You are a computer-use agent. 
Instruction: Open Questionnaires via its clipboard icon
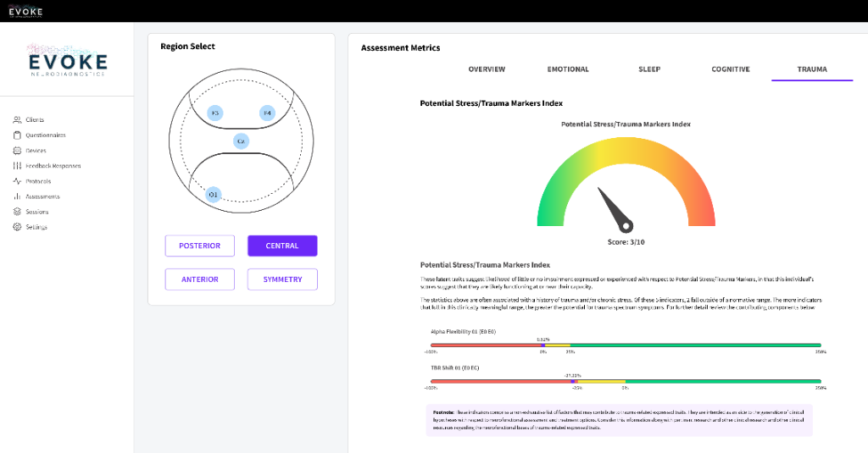17,135
